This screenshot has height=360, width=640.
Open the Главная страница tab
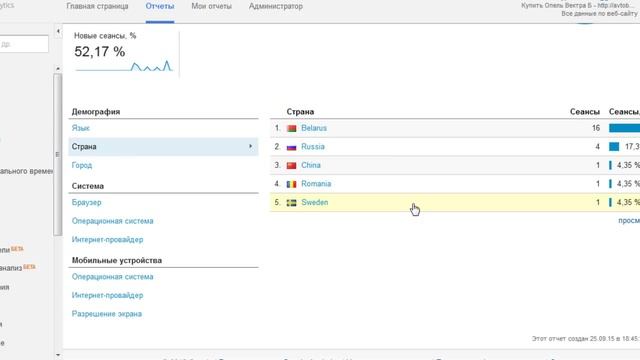[97, 7]
